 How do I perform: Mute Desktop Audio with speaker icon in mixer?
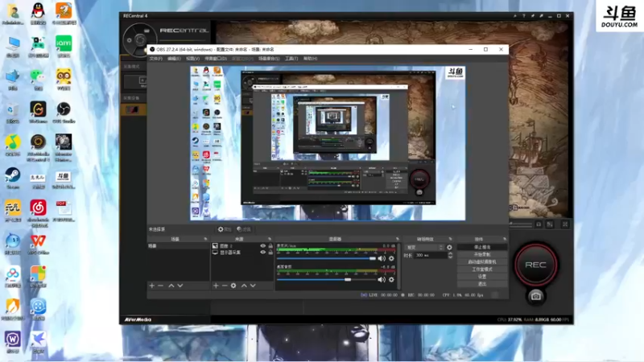[382, 279]
